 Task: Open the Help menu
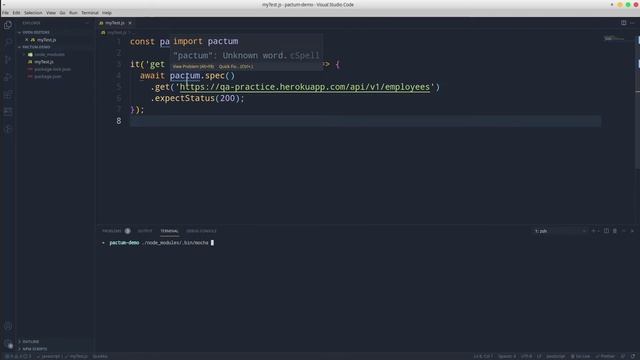(x=107, y=13)
